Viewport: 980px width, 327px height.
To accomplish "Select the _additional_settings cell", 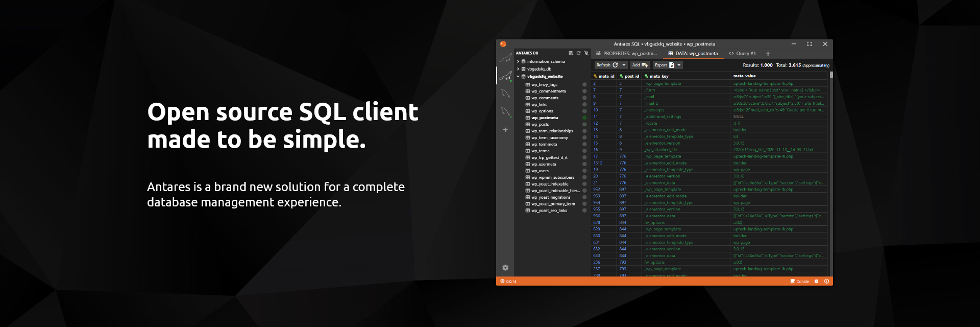I will [687, 117].
